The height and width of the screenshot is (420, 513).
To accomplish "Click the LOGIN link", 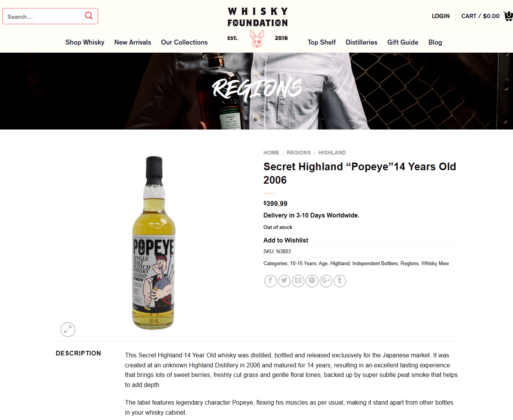I will click(x=441, y=16).
